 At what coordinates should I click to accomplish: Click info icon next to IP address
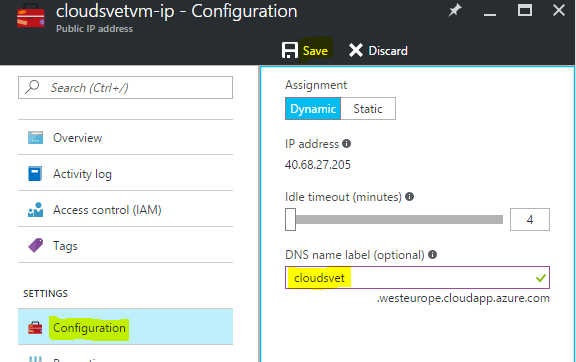346,144
